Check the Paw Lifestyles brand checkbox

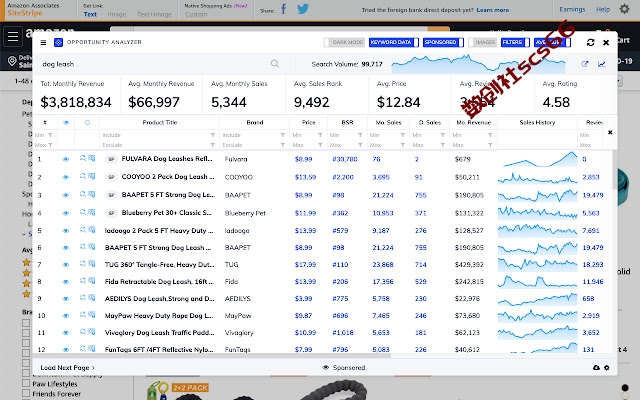[x=26, y=383]
